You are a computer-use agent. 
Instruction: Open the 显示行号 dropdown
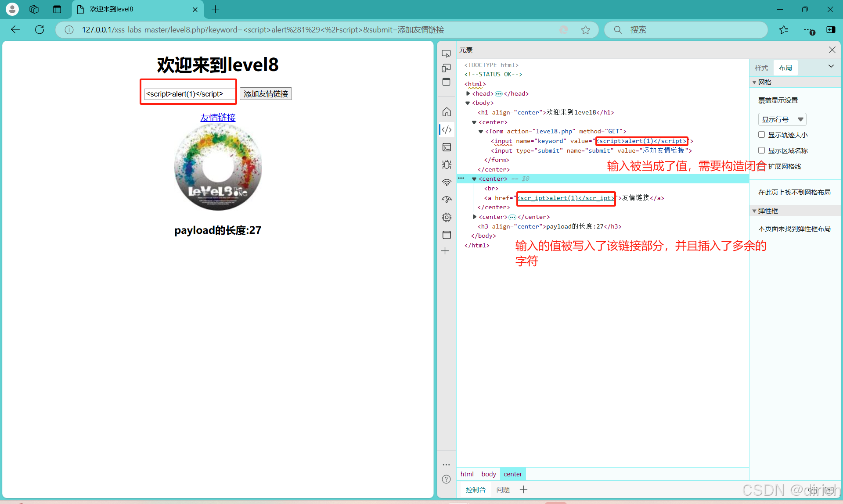click(782, 119)
